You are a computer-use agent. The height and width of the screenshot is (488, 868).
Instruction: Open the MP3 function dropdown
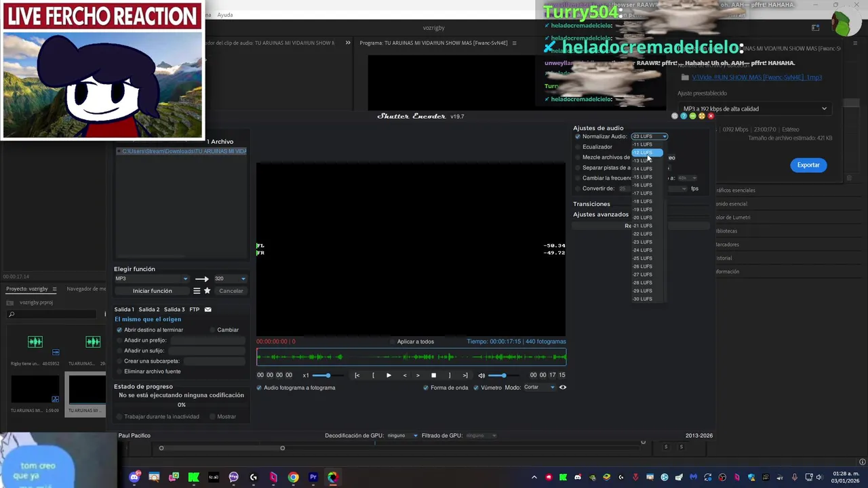151,279
